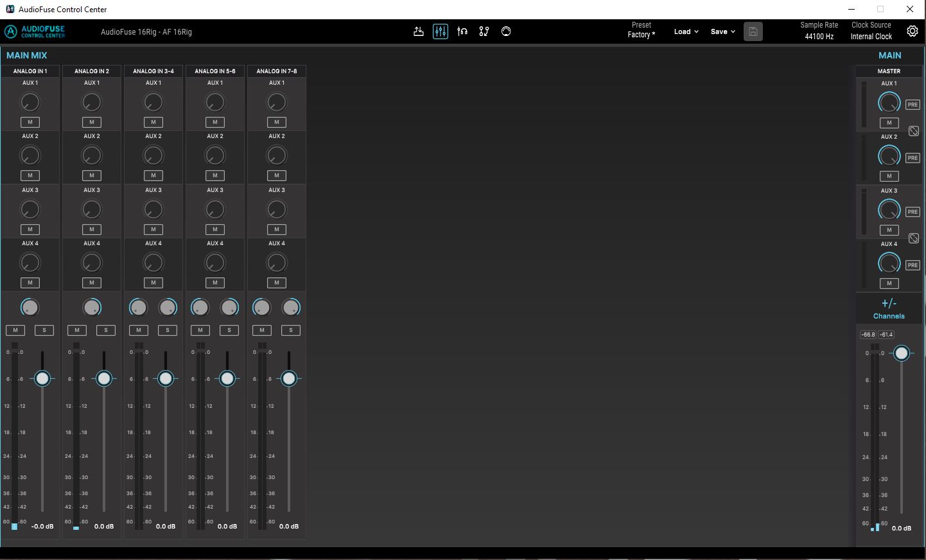Click the AudioFuse Control Center logo

click(33, 31)
